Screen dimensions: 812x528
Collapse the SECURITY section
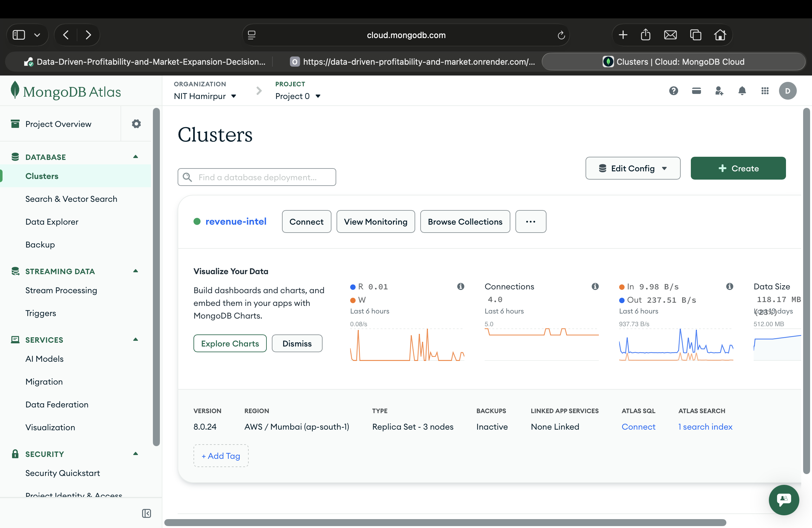135,454
